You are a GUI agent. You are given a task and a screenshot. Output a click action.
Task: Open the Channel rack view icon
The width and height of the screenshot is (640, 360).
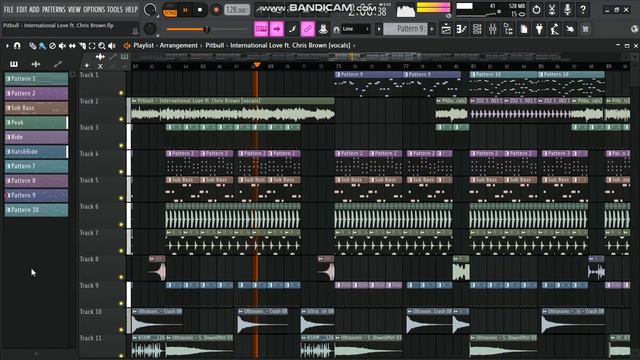click(477, 29)
